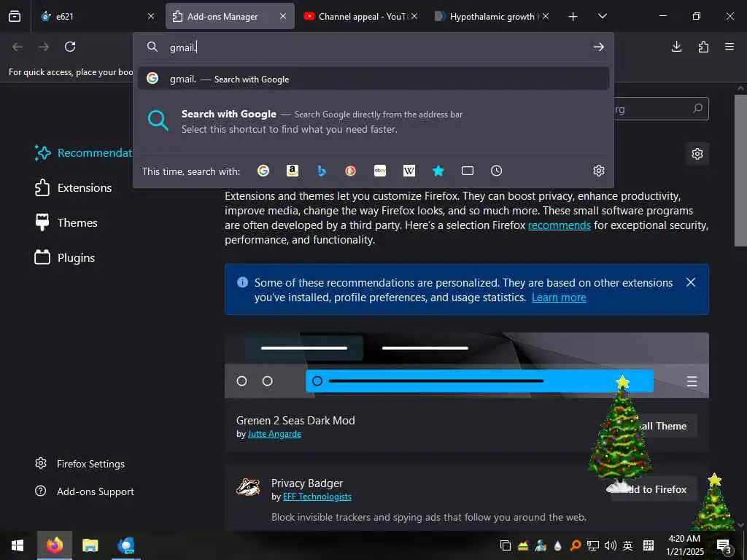Click the page vertical scrollbar thumb
This screenshot has height=560, width=747.
(740, 171)
